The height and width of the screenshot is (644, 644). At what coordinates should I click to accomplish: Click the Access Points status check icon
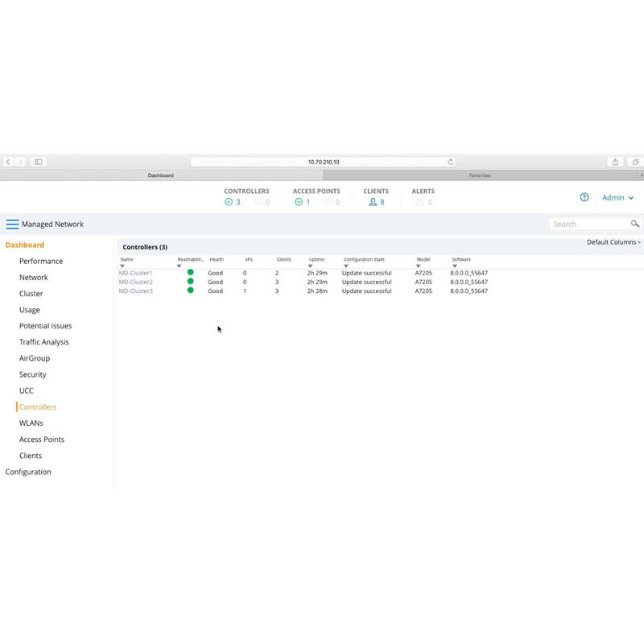point(299,202)
